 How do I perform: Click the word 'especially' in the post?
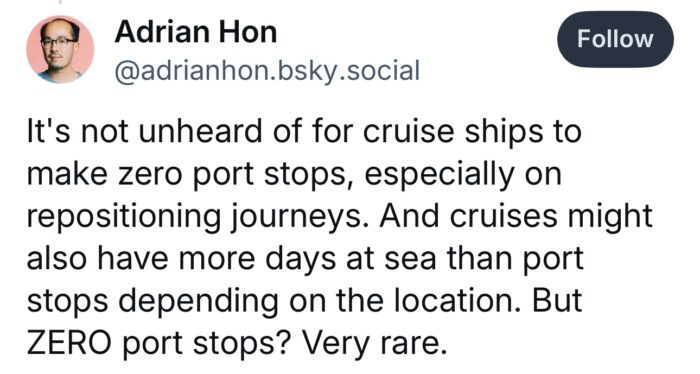439,175
